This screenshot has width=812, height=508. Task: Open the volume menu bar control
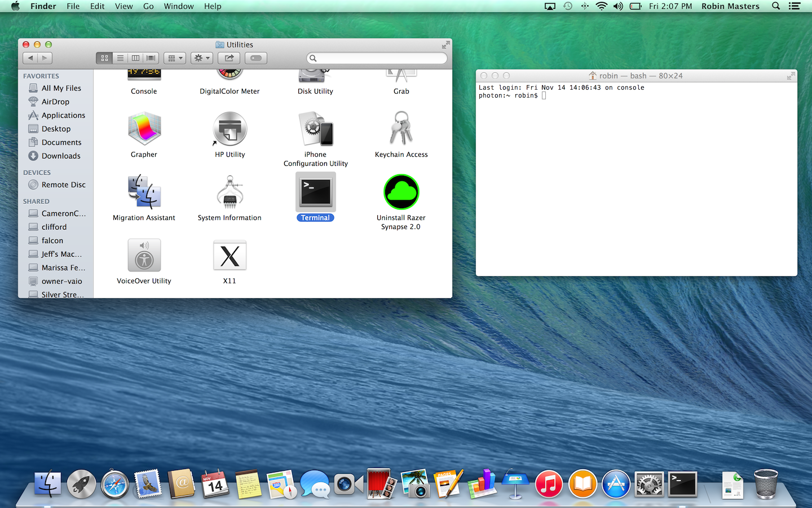pos(618,6)
